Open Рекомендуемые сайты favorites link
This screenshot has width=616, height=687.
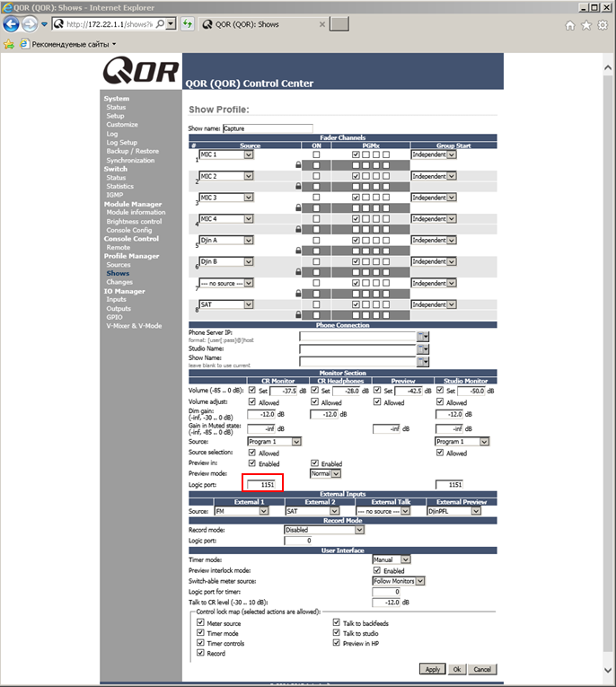click(70, 44)
